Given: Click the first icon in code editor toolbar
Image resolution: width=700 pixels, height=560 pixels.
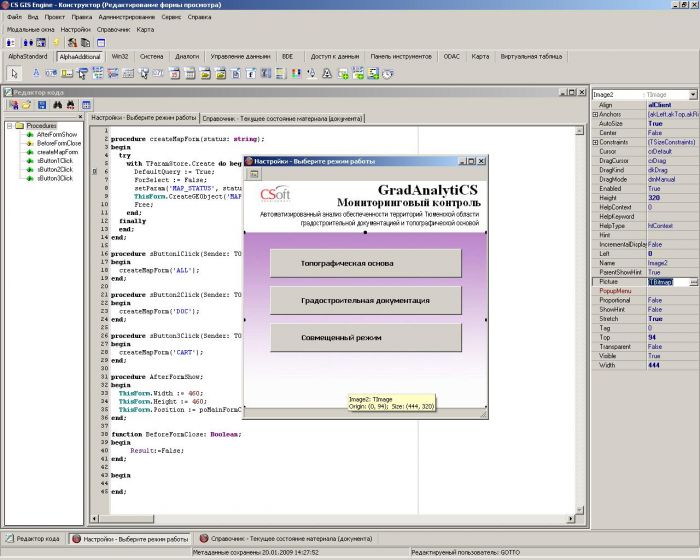Looking at the screenshot, I should [13, 105].
